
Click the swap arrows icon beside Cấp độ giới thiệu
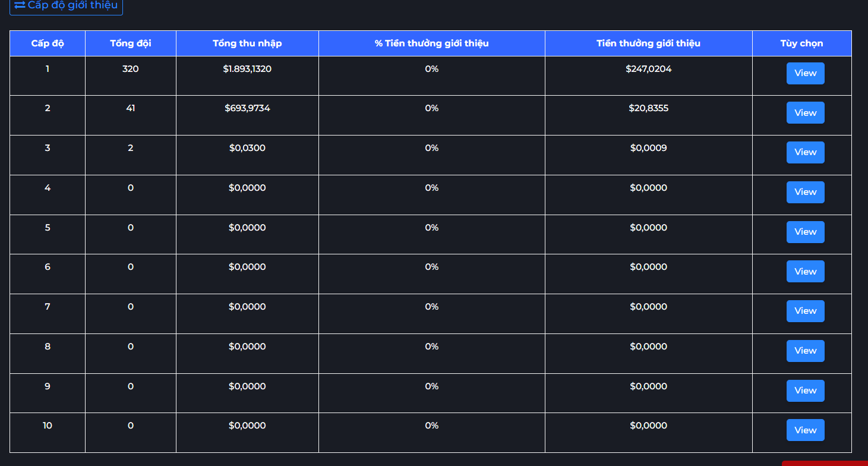tap(20, 5)
